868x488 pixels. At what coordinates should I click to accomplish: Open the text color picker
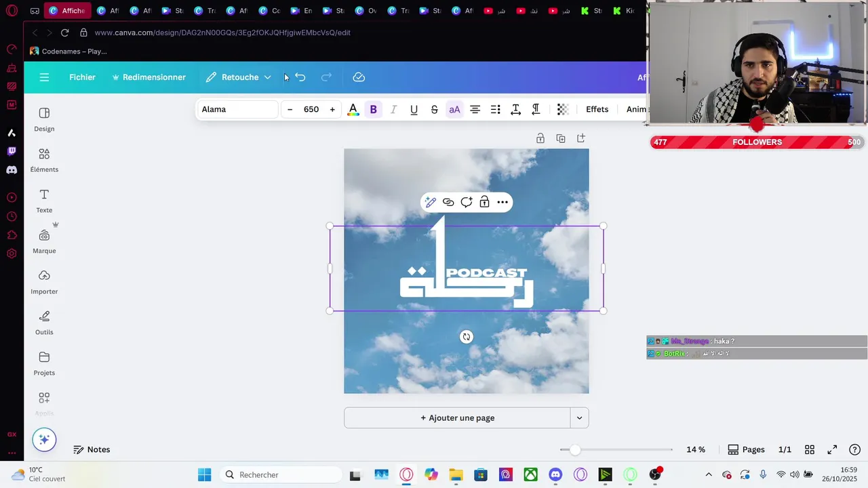pos(353,109)
